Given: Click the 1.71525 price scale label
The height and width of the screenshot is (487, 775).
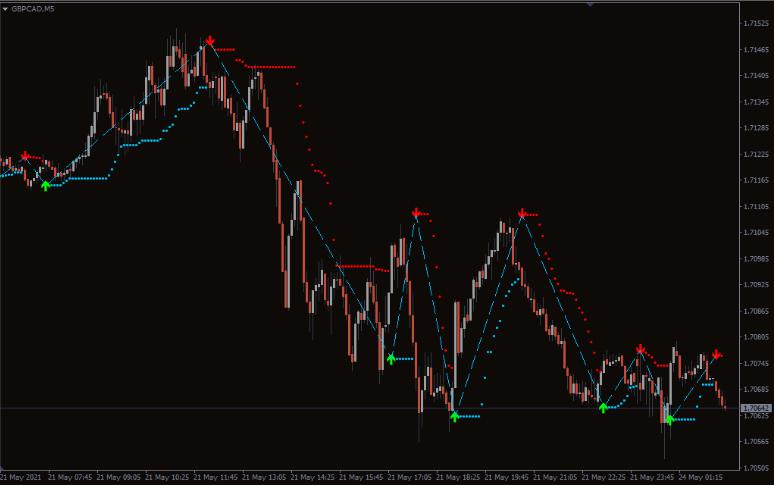Looking at the screenshot, I should click(756, 23).
